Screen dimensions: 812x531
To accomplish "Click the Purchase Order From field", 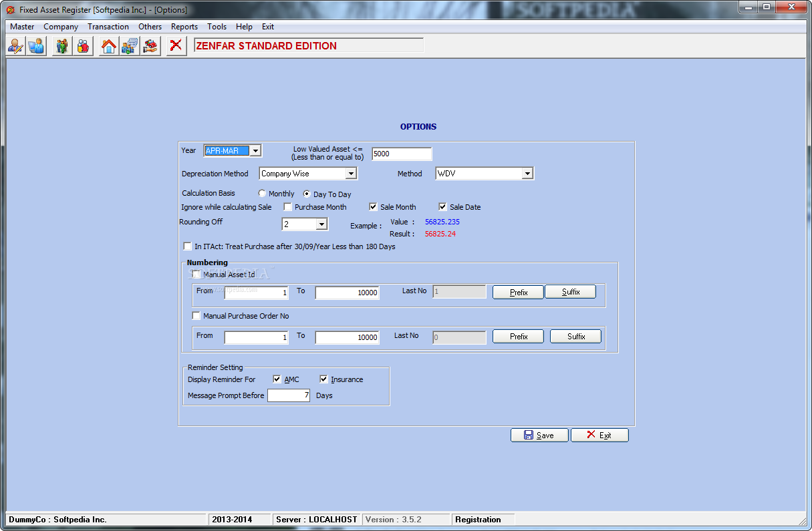I will point(256,337).
